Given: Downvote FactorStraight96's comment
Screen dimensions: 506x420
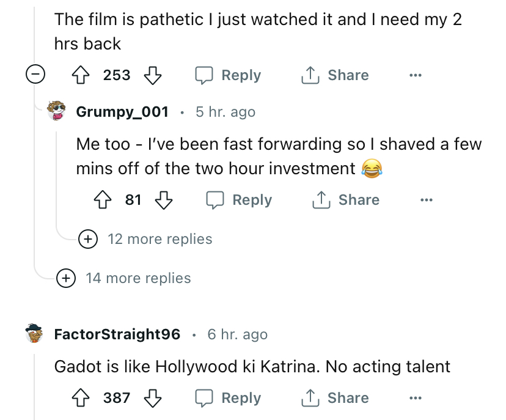Looking at the screenshot, I should (151, 398).
